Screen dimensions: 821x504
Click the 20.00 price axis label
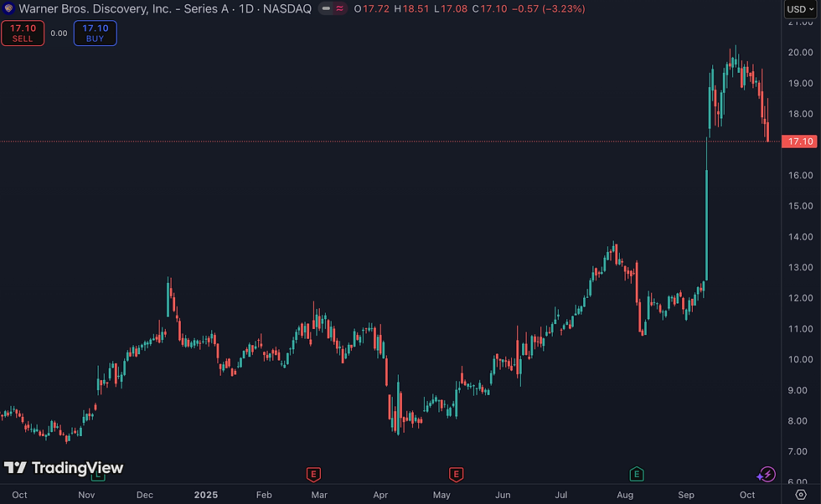click(x=801, y=53)
